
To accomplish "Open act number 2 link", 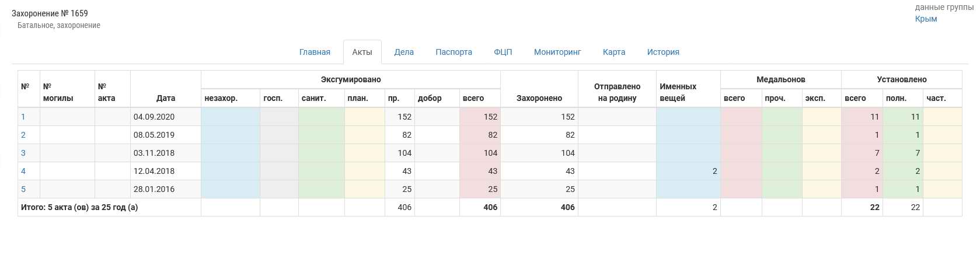I will point(23,135).
